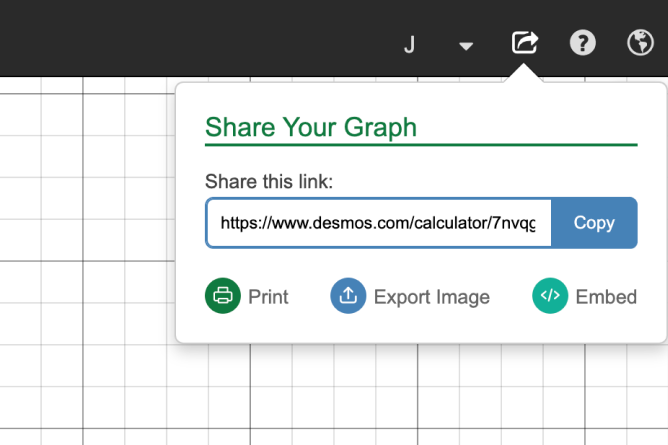Click the Print text label
The height and width of the screenshot is (445, 668).
pyautogui.click(x=268, y=297)
